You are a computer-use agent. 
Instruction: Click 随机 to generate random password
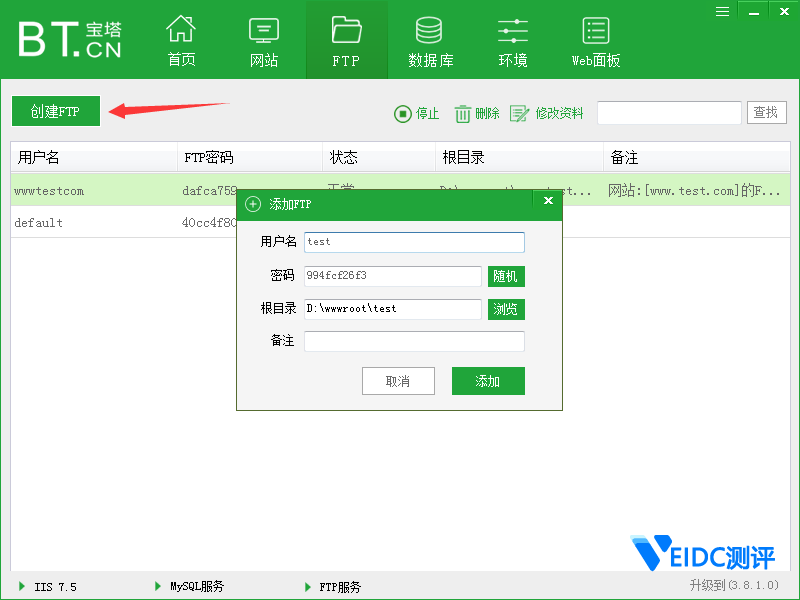(x=506, y=276)
